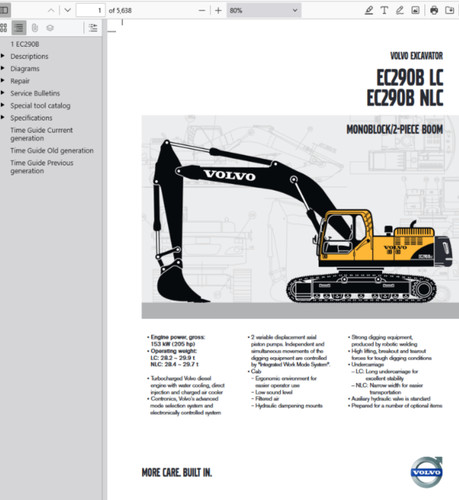
Task: Show document outline view
Action: click(x=19, y=28)
